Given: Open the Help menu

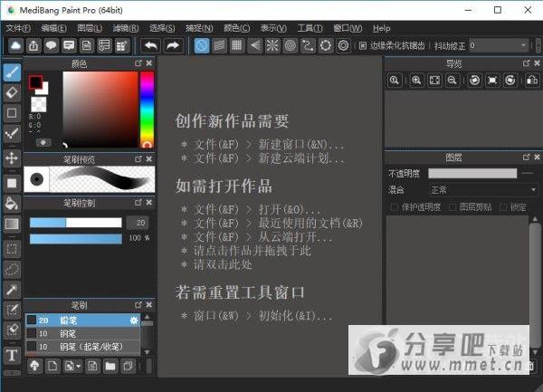Looking at the screenshot, I should [381, 28].
